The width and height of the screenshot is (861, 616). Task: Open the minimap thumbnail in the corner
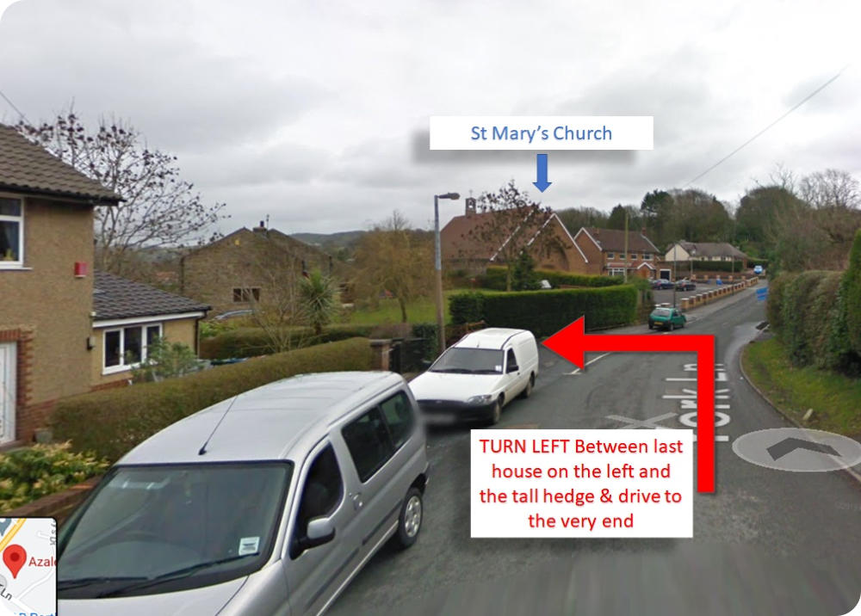pos(28,566)
